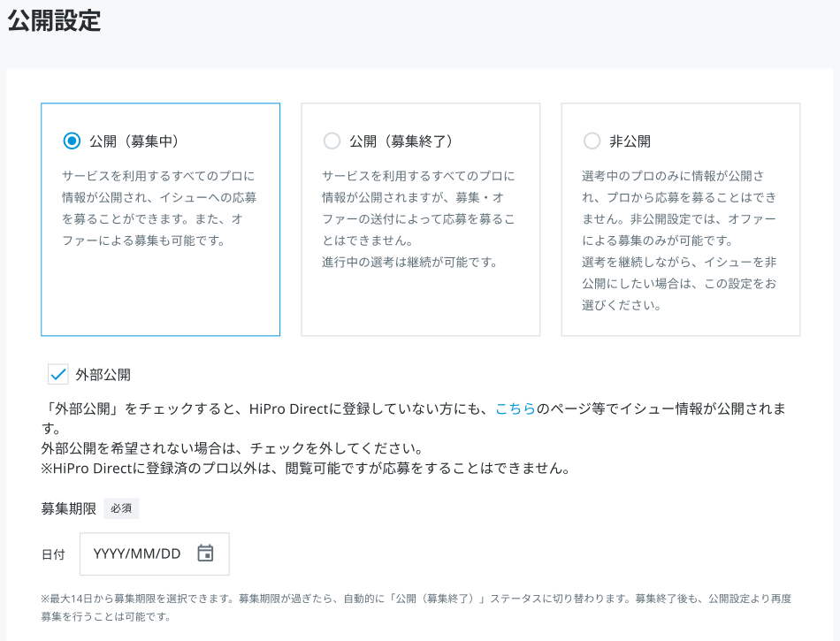Click the 非公開 option title text
The height and width of the screenshot is (641, 840).
pos(630,141)
